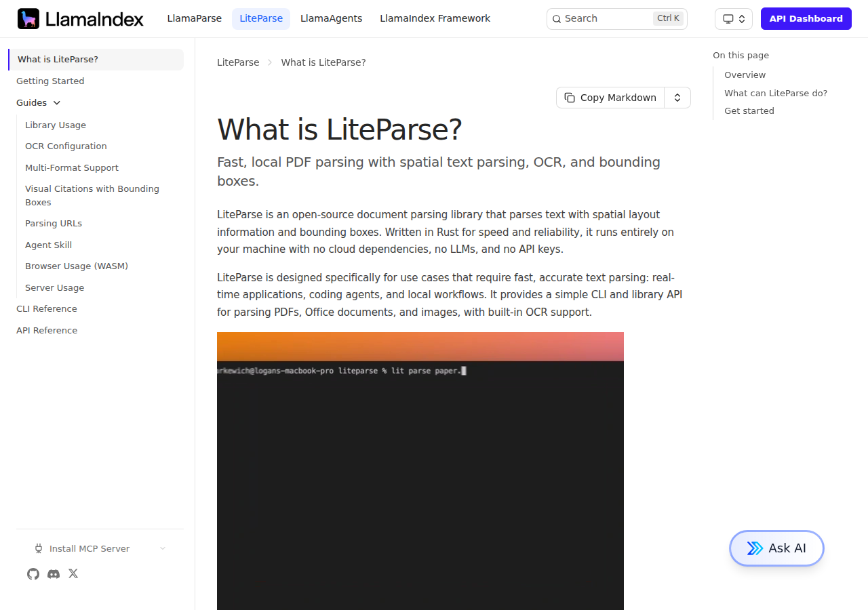The width and height of the screenshot is (868, 610).
Task: Click the On this page label
Action: [741, 56]
